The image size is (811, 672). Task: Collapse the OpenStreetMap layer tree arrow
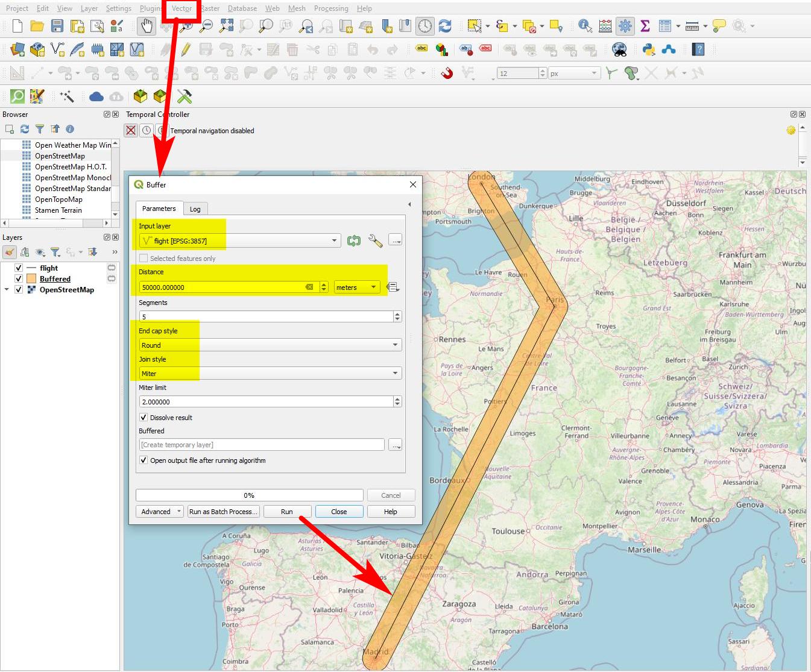[x=7, y=290]
